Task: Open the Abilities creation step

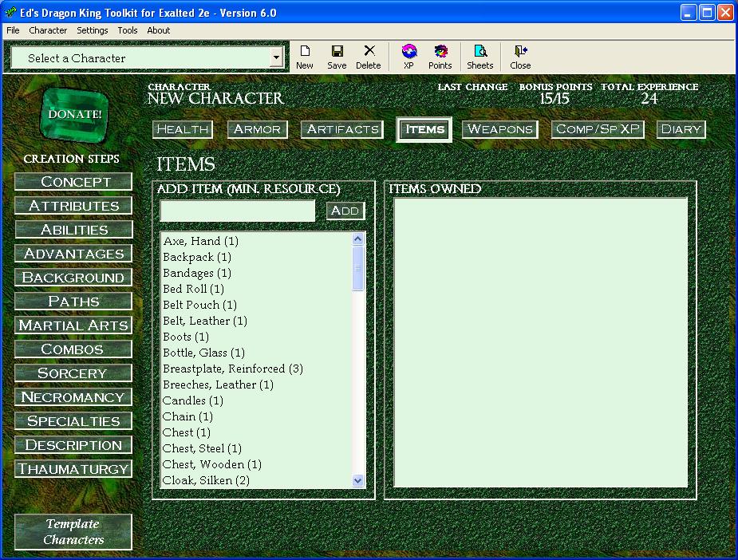Action: point(73,230)
